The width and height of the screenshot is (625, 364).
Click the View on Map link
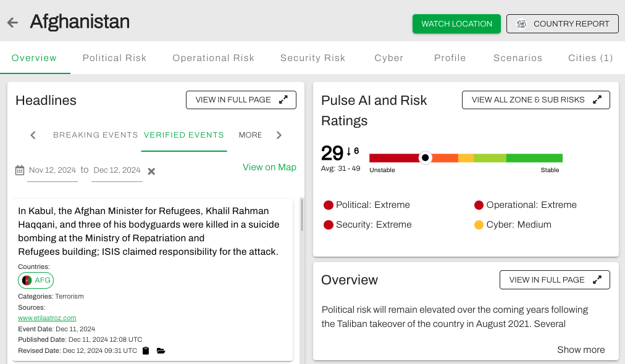click(x=269, y=167)
